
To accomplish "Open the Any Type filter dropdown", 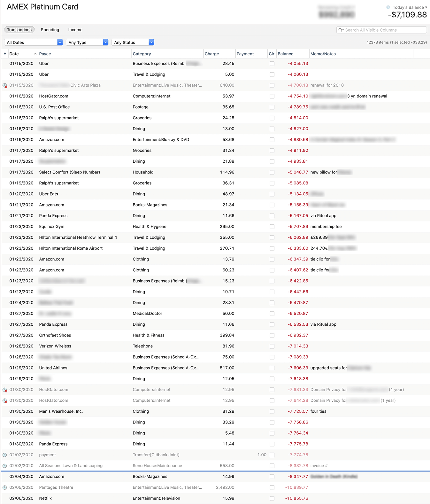I will tap(87, 42).
